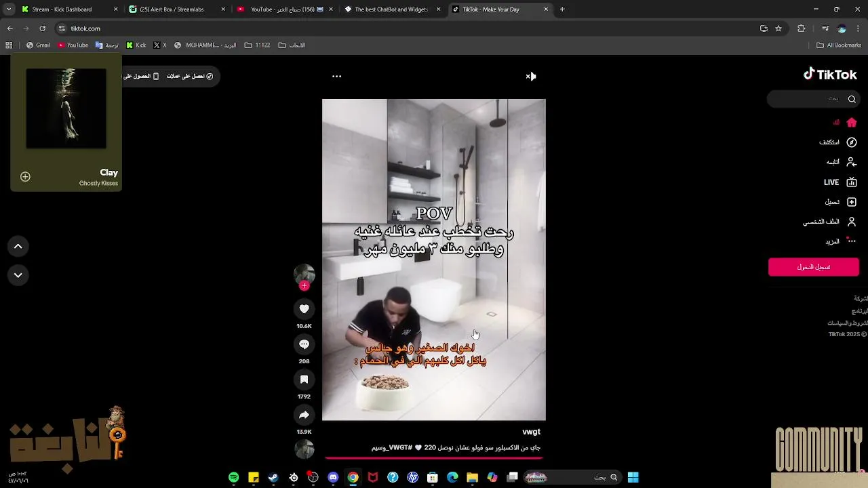This screenshot has height=488, width=868.
Task: Open the Chrome profile avatar
Action: click(x=842, y=28)
